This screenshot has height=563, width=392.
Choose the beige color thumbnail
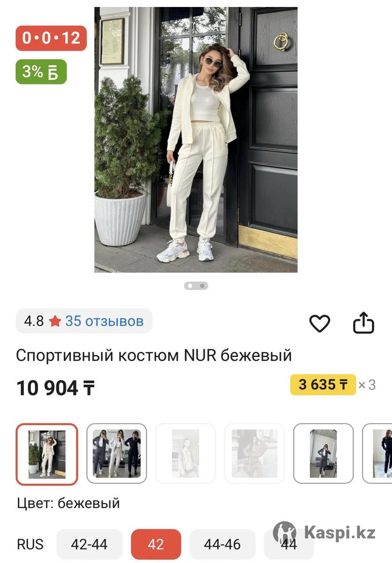pos(47,454)
